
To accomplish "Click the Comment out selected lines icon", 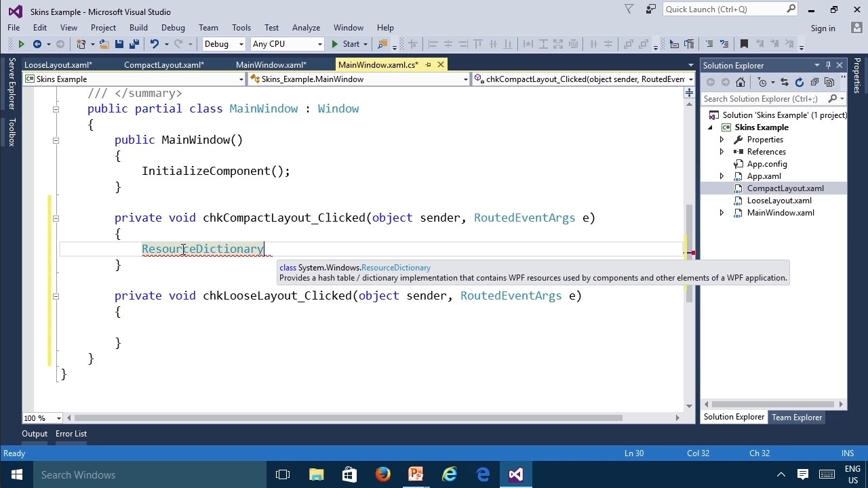I will (x=709, y=44).
